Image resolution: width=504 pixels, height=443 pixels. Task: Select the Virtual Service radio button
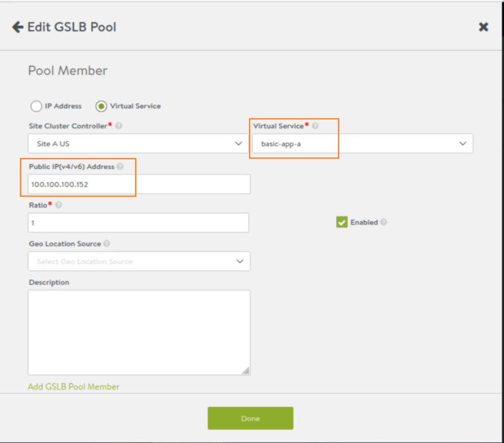click(101, 106)
